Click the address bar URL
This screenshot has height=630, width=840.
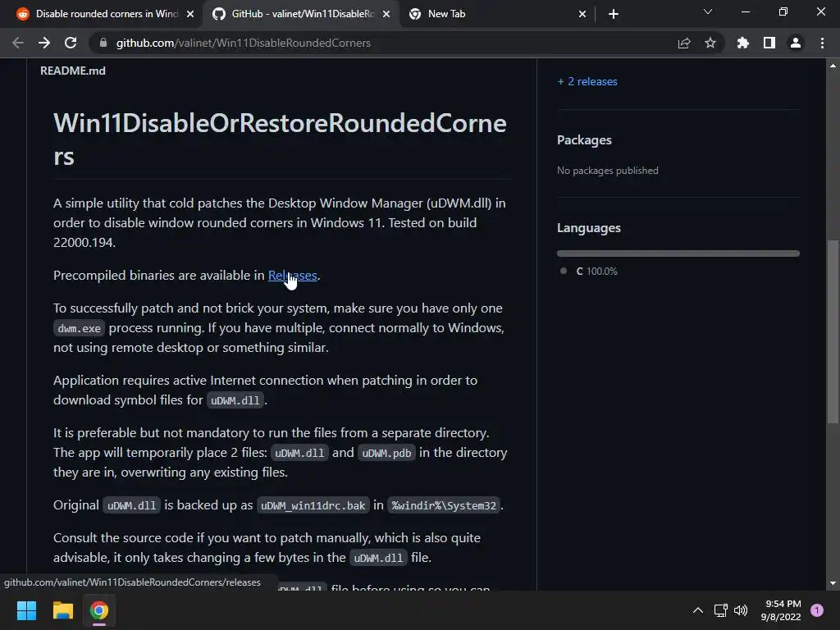(243, 43)
